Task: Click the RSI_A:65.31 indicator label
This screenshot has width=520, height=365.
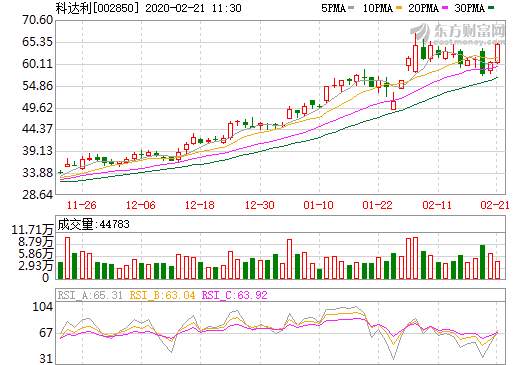Action: 90,295
